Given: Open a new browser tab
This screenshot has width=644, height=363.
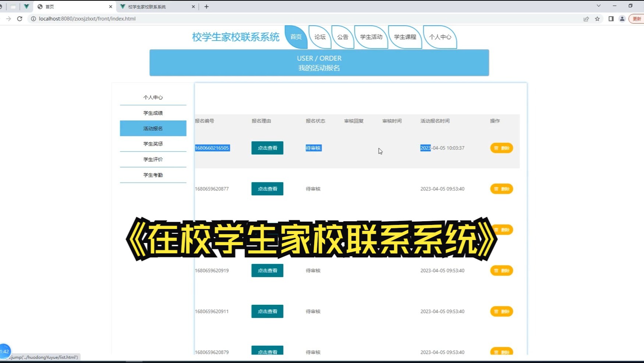Looking at the screenshot, I should coord(206,7).
